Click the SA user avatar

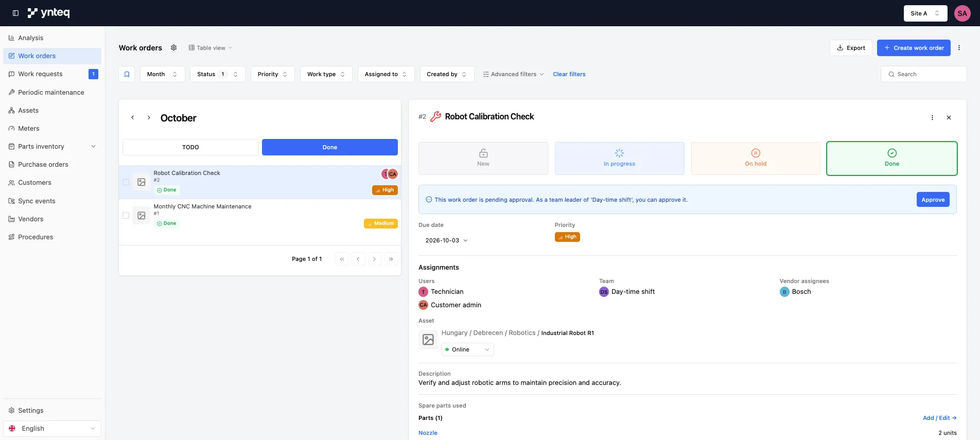[x=962, y=13]
